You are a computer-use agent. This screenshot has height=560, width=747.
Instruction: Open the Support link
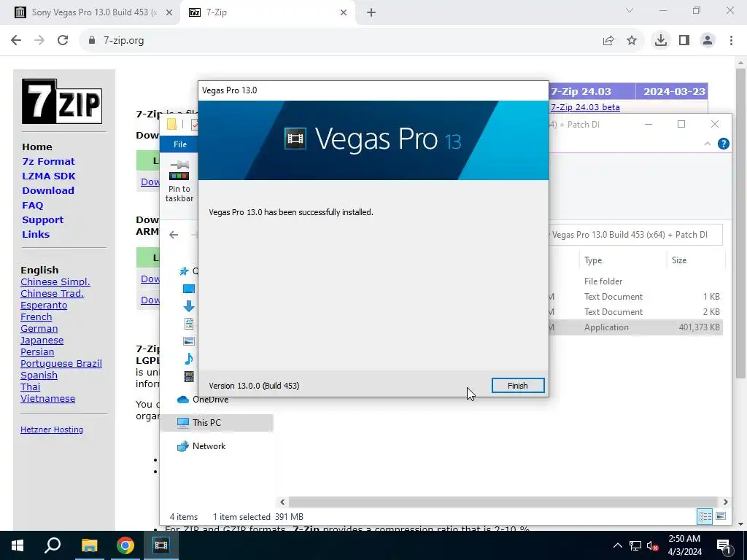coord(43,220)
